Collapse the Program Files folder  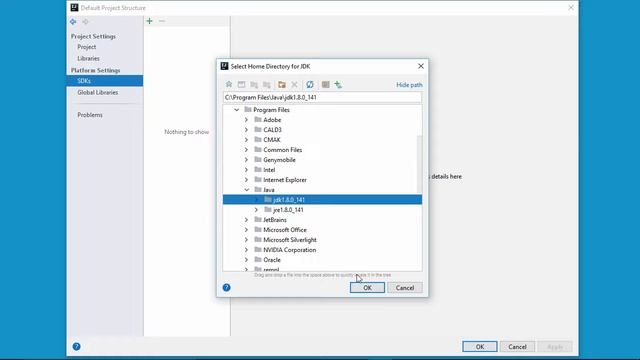[x=237, y=110]
